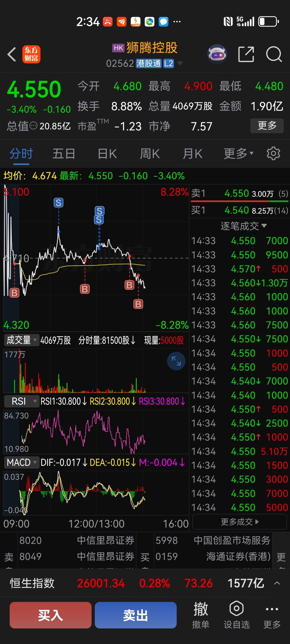Tap broker 中国创盈市场服务
290x644 pixels.
click(x=232, y=540)
